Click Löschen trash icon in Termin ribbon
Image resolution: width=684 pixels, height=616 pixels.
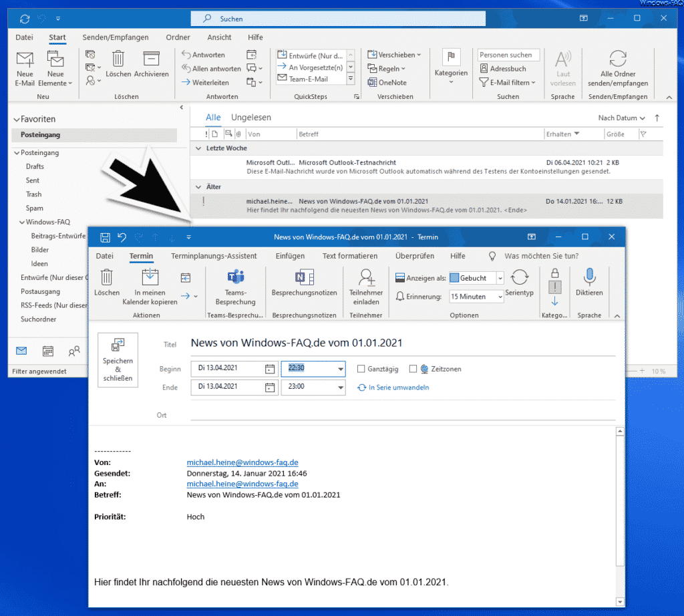pyautogui.click(x=107, y=282)
